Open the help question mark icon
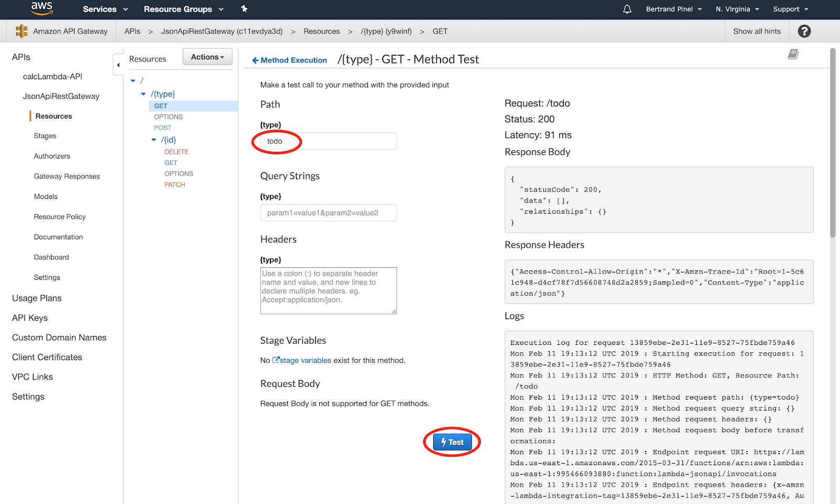The height and width of the screenshot is (504, 840). tap(804, 31)
